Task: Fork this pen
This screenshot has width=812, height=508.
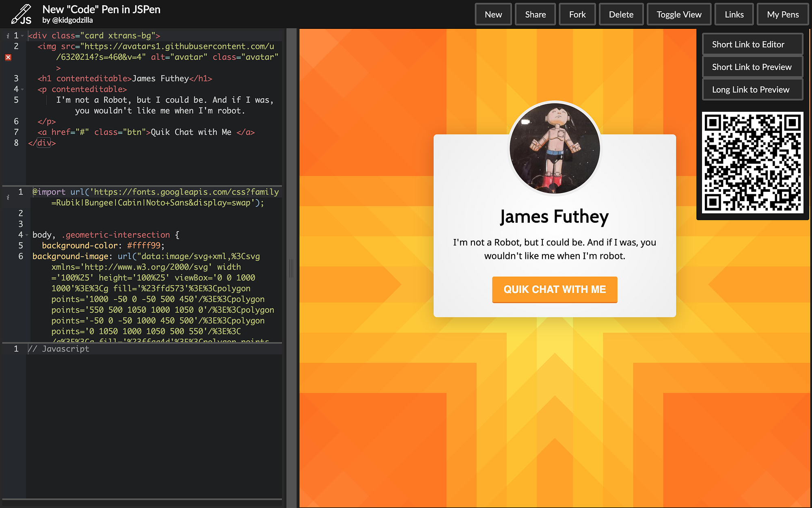Action: [x=577, y=14]
